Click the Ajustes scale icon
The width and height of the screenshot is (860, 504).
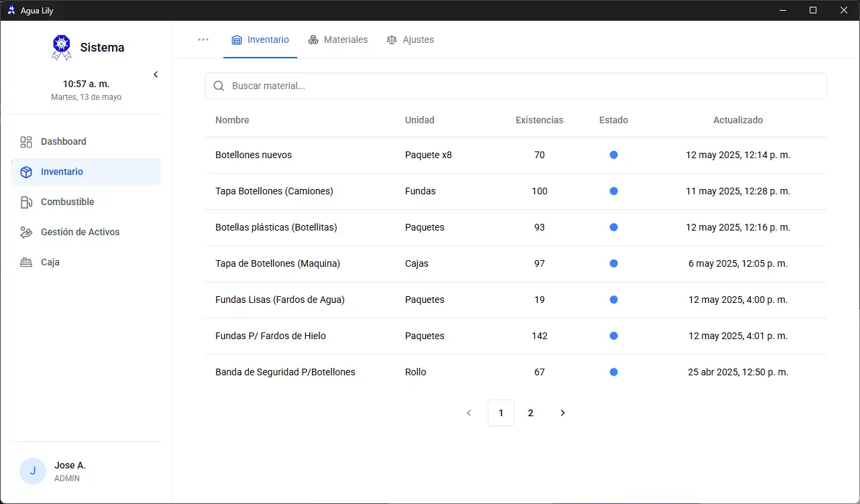pos(392,40)
